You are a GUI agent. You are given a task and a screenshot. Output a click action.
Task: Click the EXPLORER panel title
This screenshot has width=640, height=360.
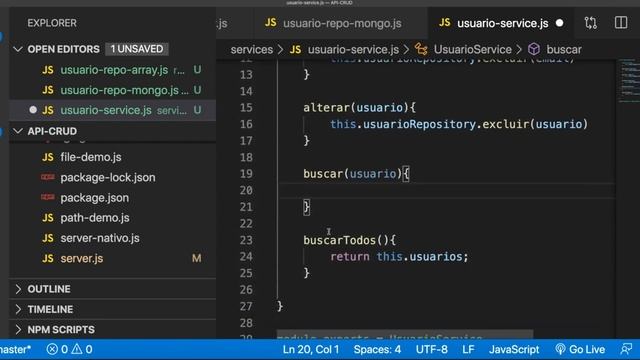click(x=52, y=23)
